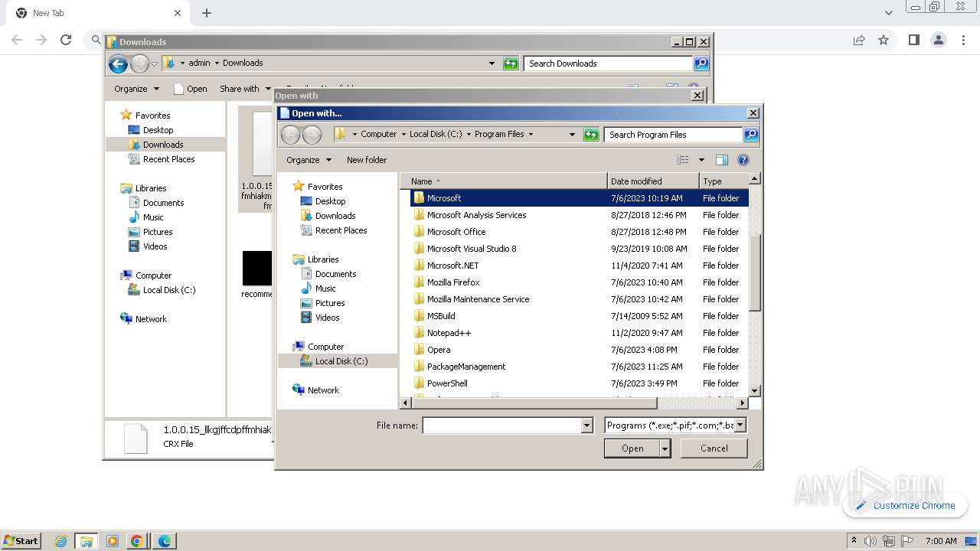The image size is (980, 551).
Task: Create a New folder in Program Files
Action: pyautogui.click(x=367, y=160)
